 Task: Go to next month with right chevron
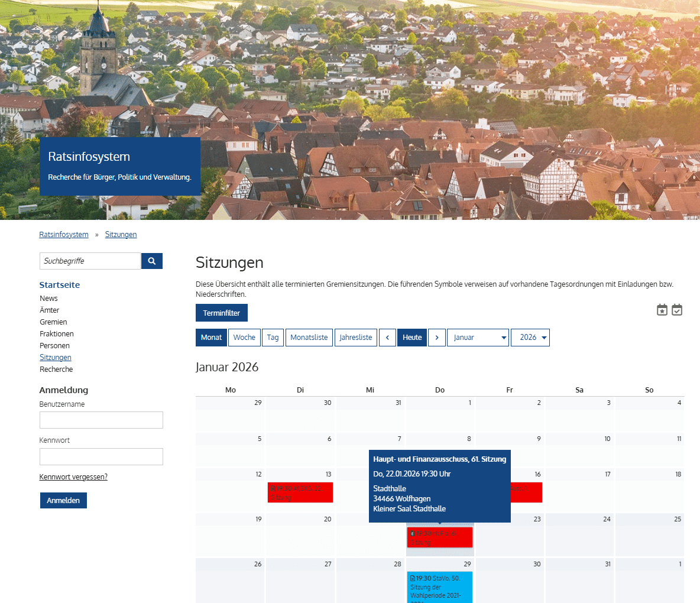coord(436,338)
